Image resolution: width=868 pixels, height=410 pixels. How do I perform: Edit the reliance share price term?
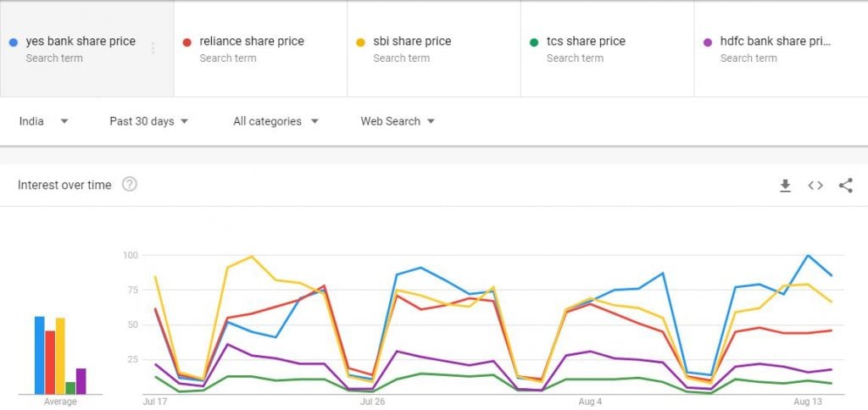point(251,42)
